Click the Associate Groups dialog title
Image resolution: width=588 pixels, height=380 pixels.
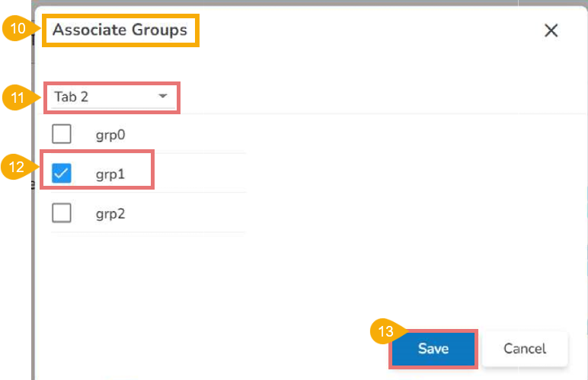click(x=120, y=30)
